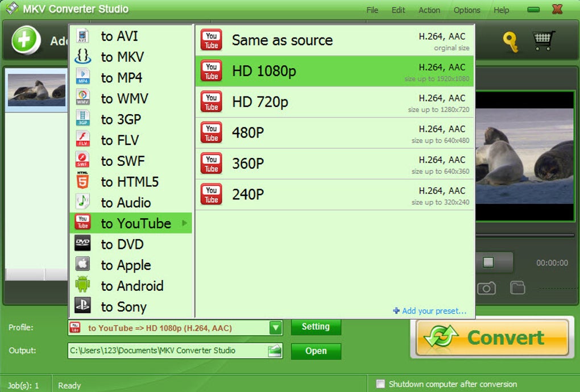Click the Apple logo icon
The height and width of the screenshot is (392, 580).
[x=82, y=264]
